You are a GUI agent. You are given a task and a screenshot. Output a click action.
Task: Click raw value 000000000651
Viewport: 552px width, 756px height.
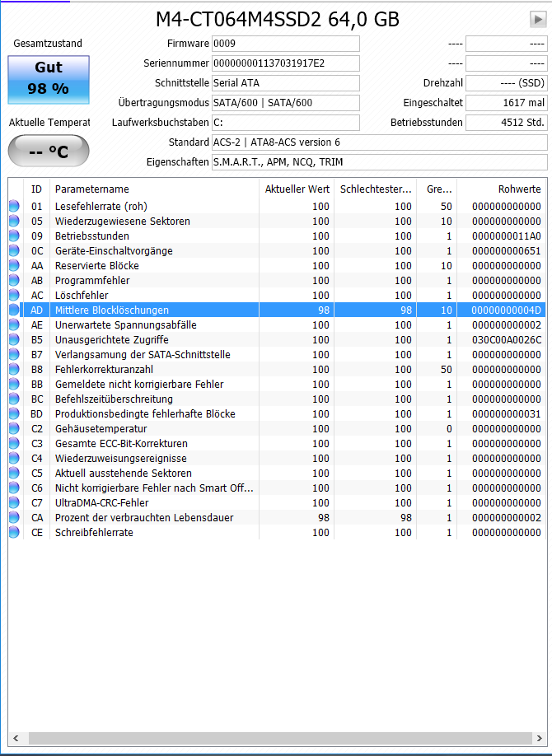506,250
